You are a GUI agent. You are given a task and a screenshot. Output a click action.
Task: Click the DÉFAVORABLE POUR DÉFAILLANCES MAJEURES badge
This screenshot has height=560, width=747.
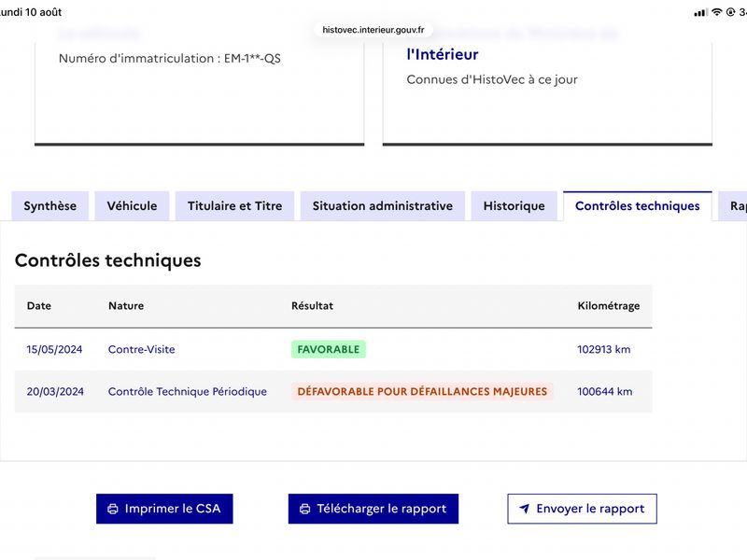click(x=422, y=391)
